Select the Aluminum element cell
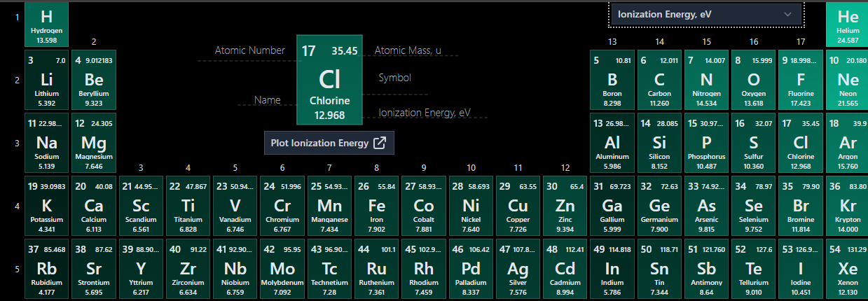This screenshot has height=301, width=868. point(612,143)
